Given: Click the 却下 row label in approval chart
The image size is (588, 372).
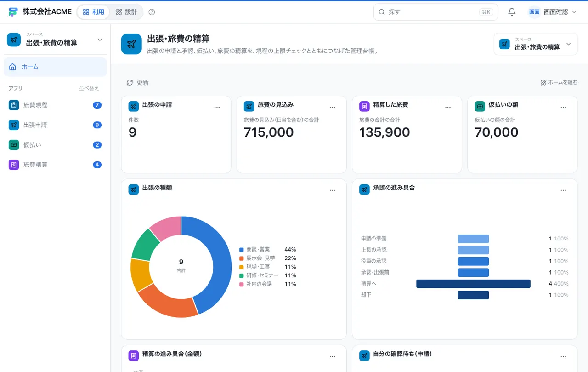Looking at the screenshot, I should point(366,295).
